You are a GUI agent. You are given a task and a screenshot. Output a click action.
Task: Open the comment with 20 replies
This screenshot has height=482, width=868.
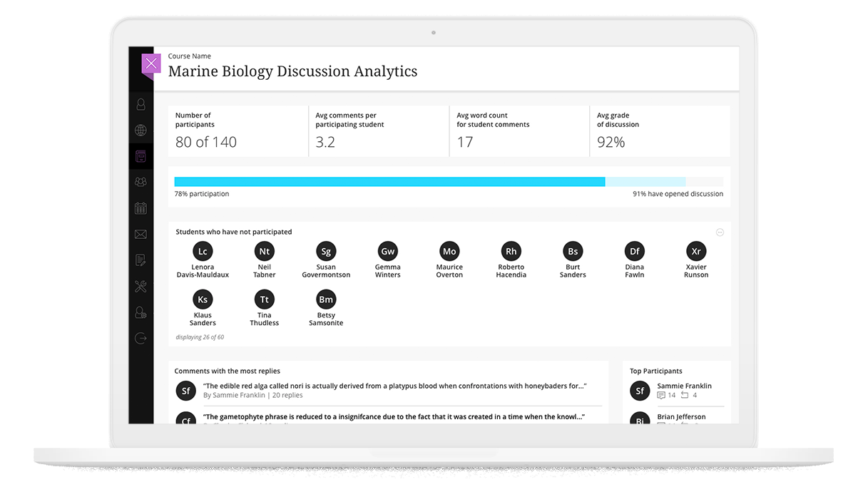click(x=393, y=385)
